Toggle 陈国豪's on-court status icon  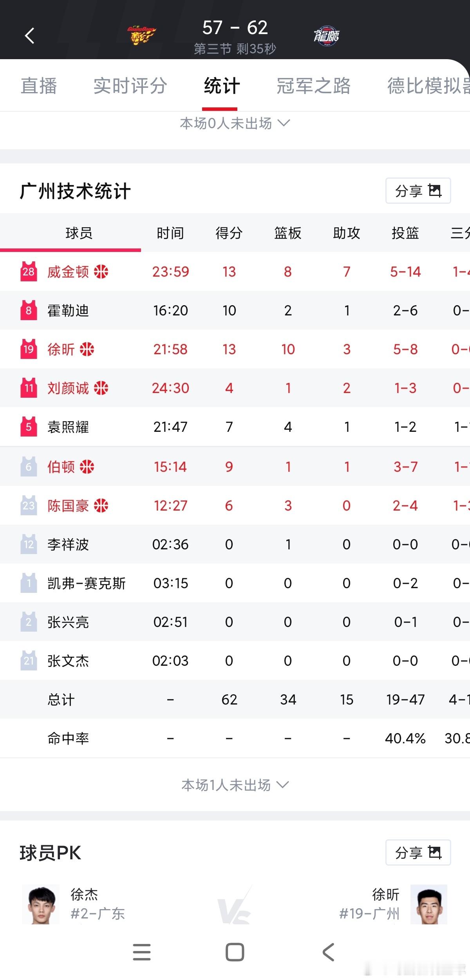pyautogui.click(x=101, y=505)
